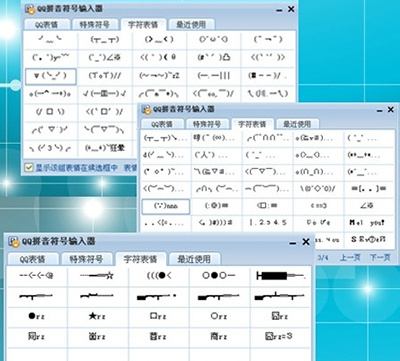The width and height of the screenshot is (400, 361).
Task: Insert the (*﹏*)~狂晕 emoticon
Action: (105, 148)
